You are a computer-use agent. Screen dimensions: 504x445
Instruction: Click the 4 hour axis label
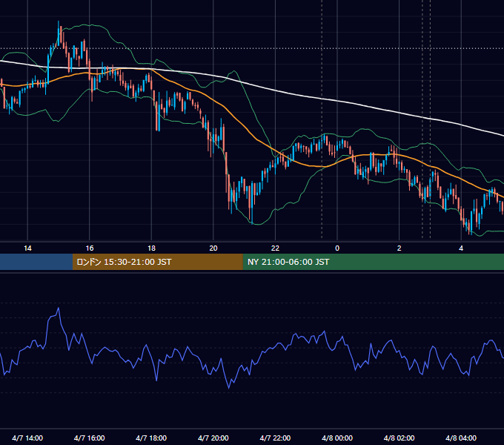[461, 248]
